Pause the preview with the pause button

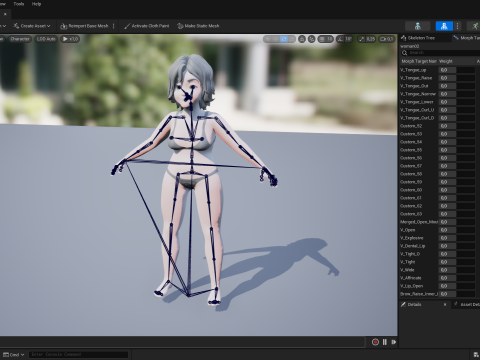pyautogui.click(x=385, y=342)
